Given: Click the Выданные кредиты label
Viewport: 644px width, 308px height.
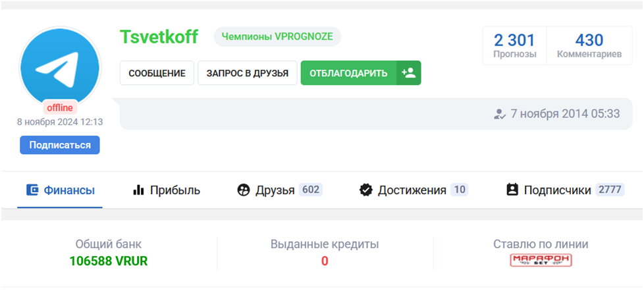Looking at the screenshot, I should pyautogui.click(x=325, y=244).
